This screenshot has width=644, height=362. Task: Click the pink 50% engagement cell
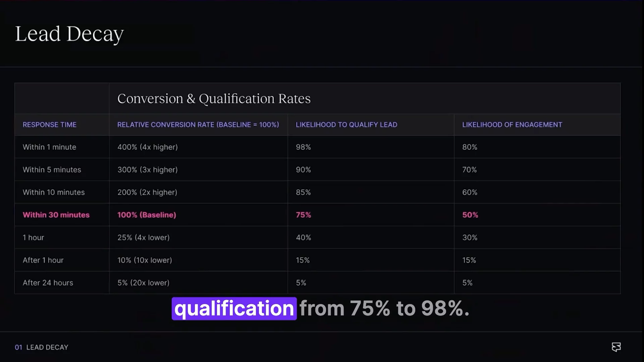[x=470, y=215]
